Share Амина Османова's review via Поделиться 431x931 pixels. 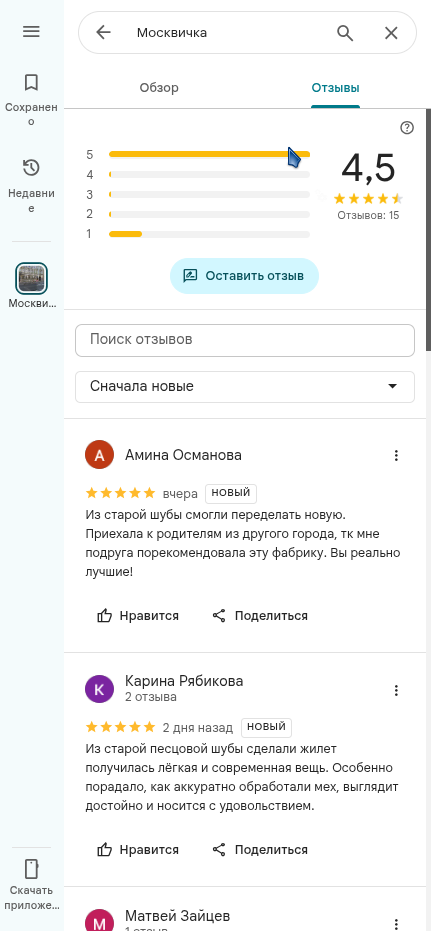pyautogui.click(x=260, y=616)
